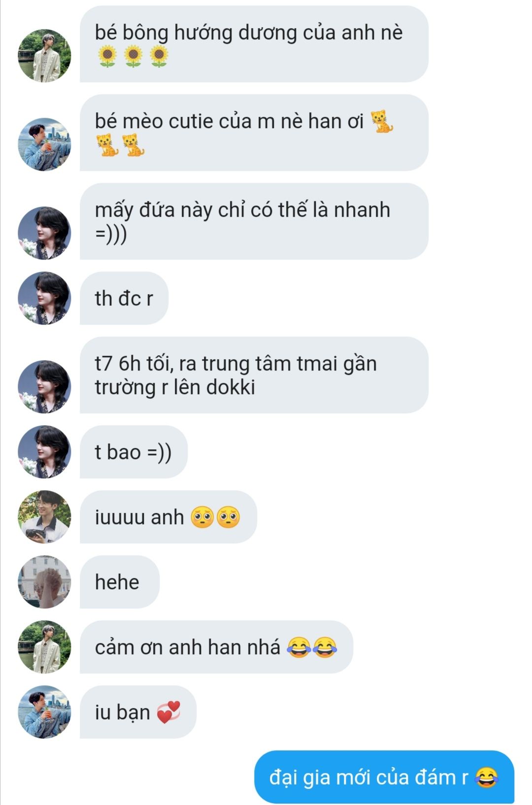This screenshot has width=532, height=805.
Task: Select the 'cảm ơn anh han nhá' bubble
Action: (x=216, y=647)
